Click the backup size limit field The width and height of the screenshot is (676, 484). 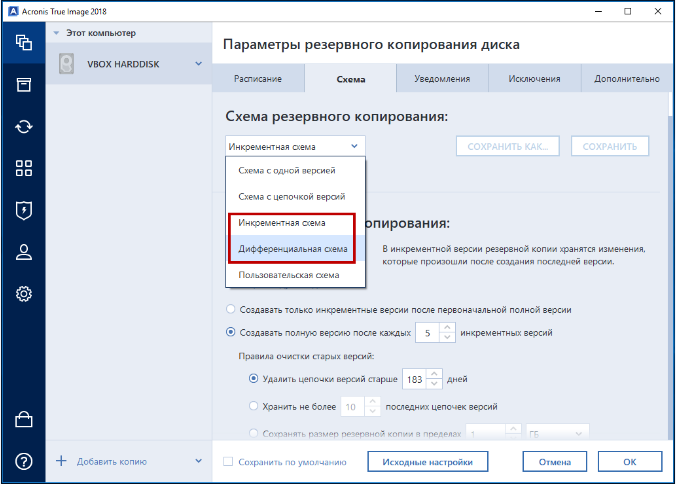tap(485, 433)
